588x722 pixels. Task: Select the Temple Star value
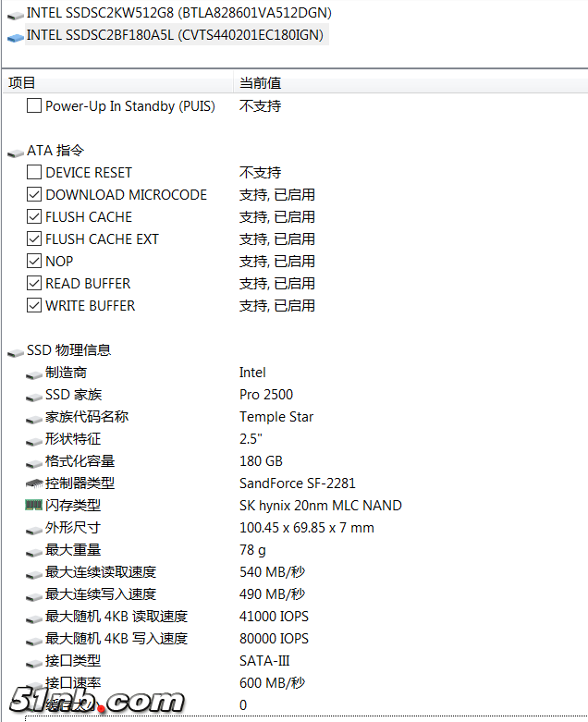click(x=276, y=417)
